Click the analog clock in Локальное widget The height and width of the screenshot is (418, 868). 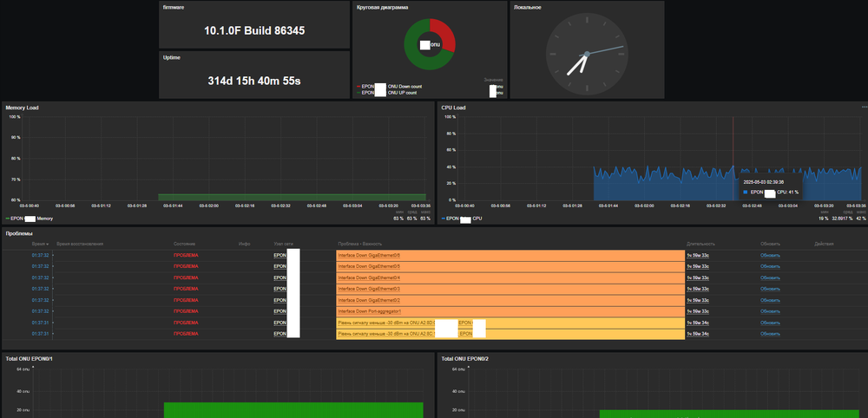tap(586, 54)
